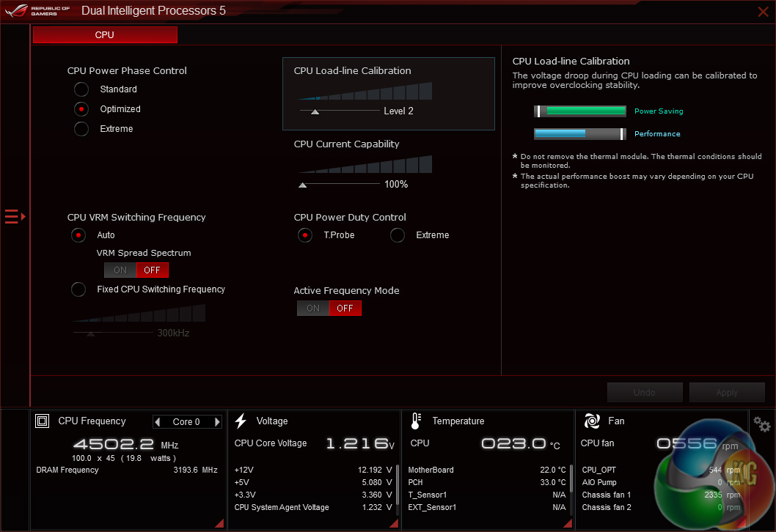Expand the Voltage panel corner triangle
The image size is (776, 532).
click(x=394, y=522)
